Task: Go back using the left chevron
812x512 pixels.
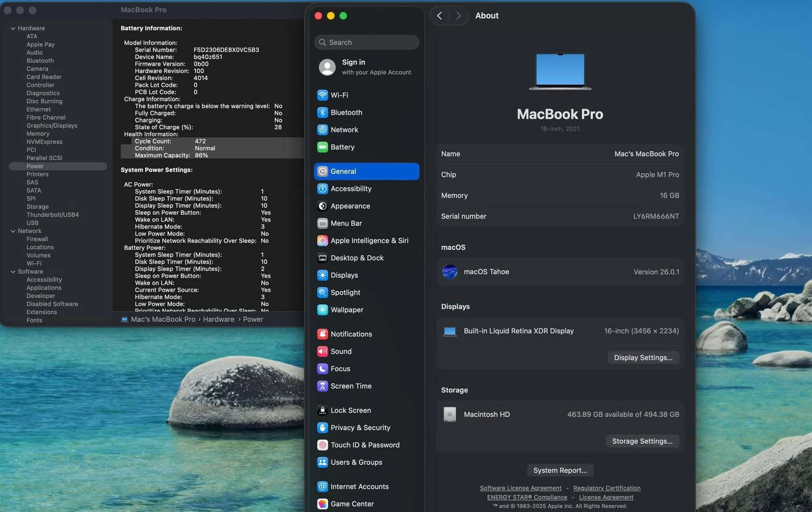Action: (439, 16)
